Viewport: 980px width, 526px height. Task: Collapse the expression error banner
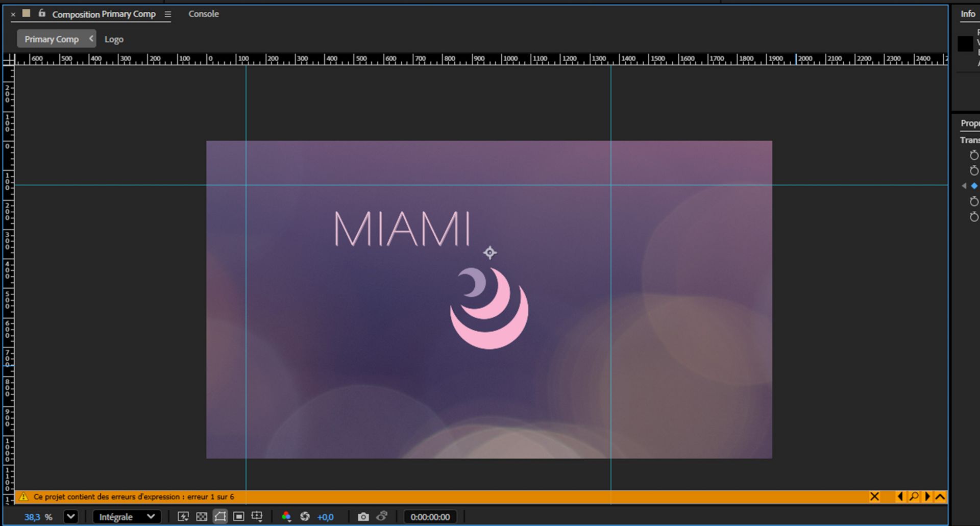point(940,496)
